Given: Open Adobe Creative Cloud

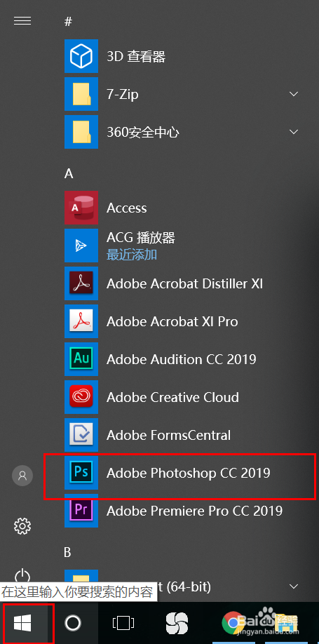Looking at the screenshot, I should [81, 397].
